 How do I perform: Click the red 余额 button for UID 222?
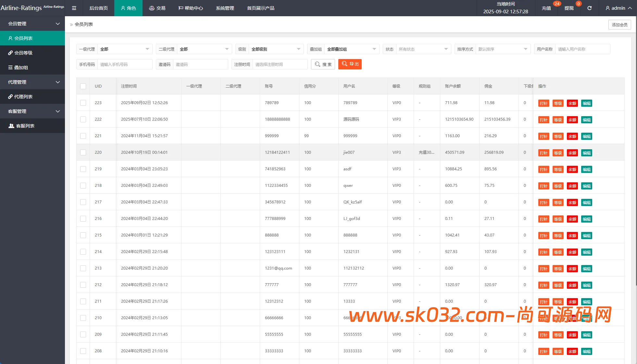pos(572,120)
